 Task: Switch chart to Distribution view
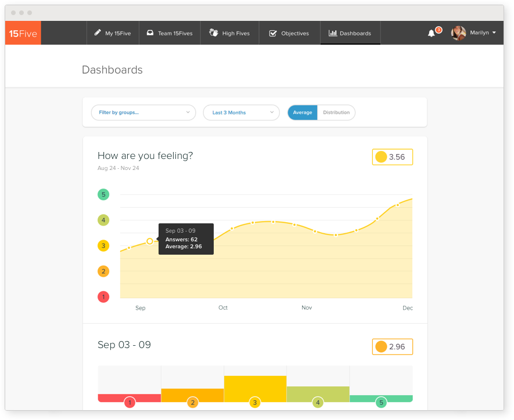336,113
